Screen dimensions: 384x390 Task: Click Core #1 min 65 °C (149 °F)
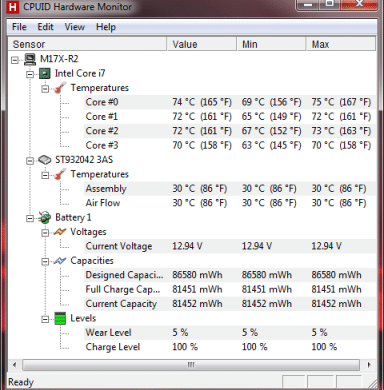click(x=272, y=116)
